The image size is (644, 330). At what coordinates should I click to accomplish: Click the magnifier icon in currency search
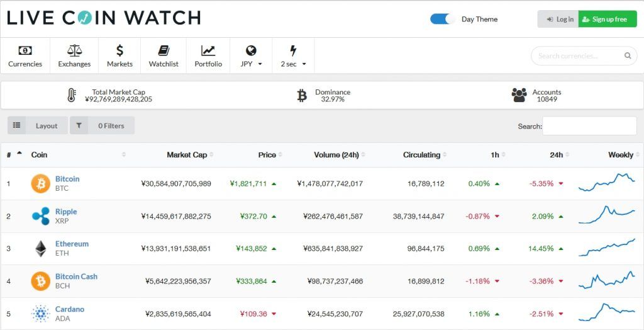click(628, 55)
